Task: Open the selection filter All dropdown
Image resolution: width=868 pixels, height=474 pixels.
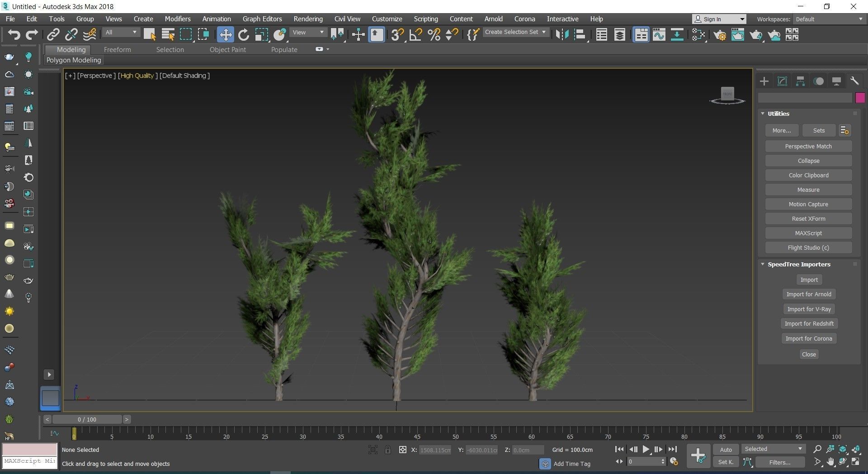Action: (x=121, y=33)
